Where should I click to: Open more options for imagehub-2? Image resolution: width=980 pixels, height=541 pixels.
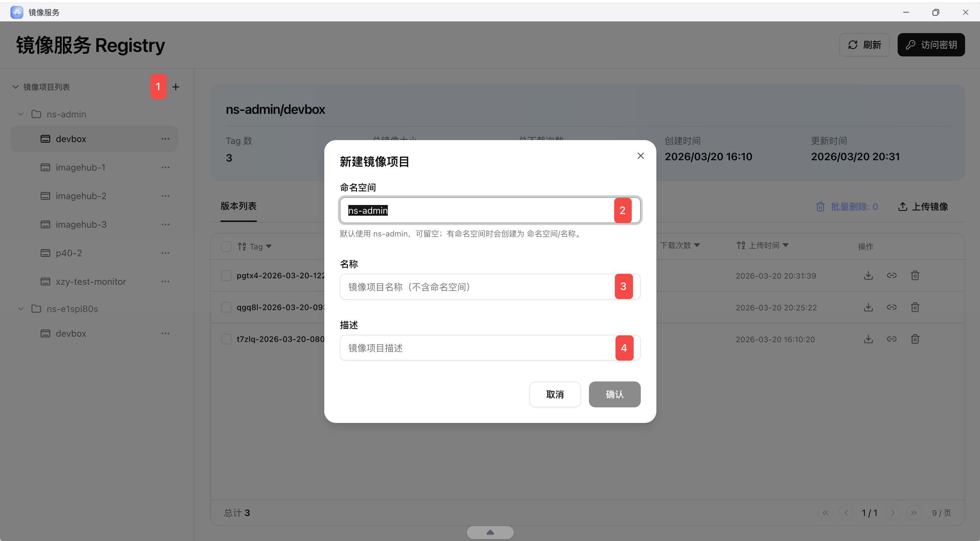point(165,196)
